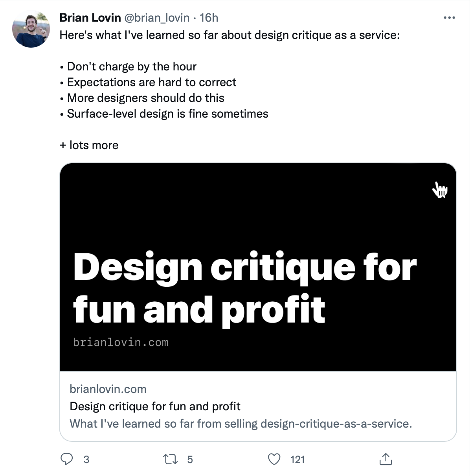Click the heart icon to like the tweet

coord(275,459)
